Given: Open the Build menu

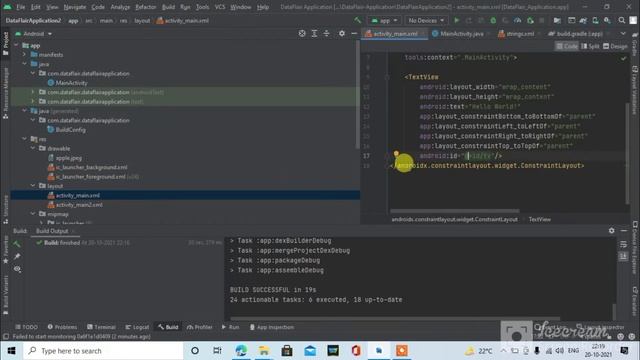Looking at the screenshot, I should [168, 7].
